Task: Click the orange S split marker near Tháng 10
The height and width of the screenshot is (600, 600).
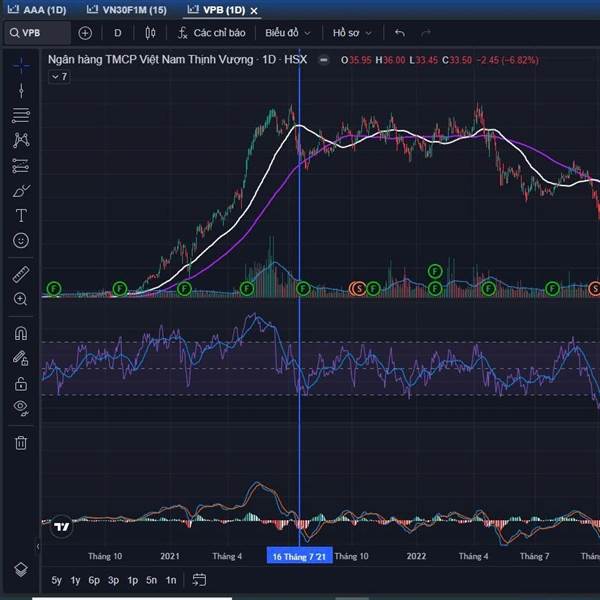Action: [x=359, y=288]
